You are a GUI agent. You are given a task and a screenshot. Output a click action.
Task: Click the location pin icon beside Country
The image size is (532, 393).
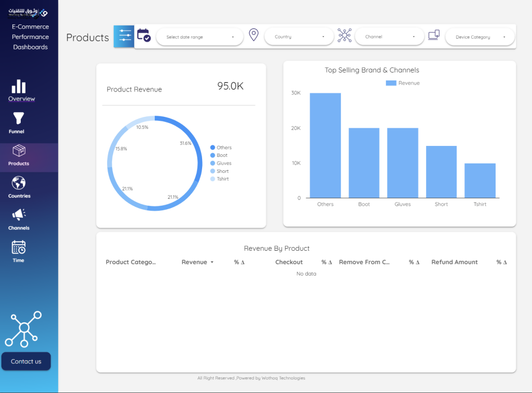pos(254,35)
